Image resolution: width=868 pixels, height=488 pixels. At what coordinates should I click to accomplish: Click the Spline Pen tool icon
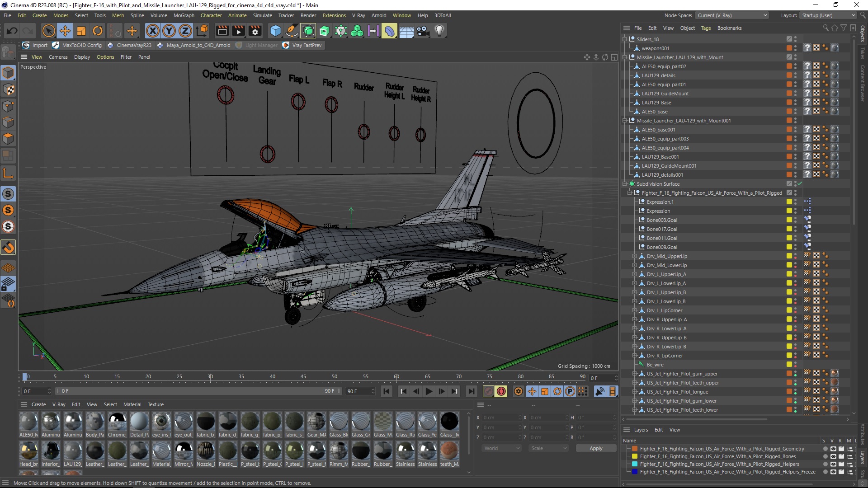(292, 31)
